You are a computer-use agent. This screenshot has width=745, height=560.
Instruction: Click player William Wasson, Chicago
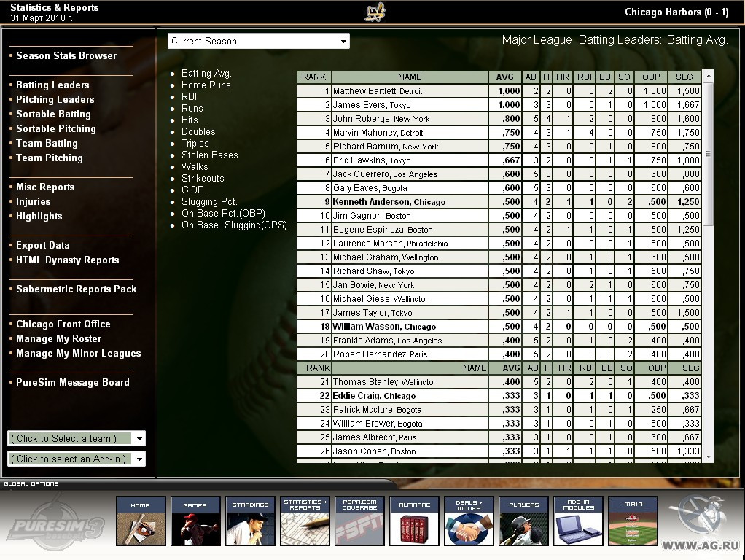coord(384,327)
